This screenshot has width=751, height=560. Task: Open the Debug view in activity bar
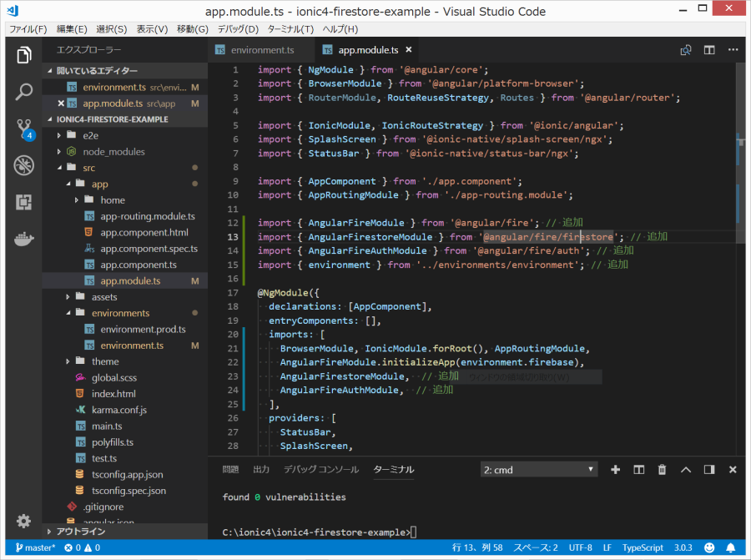coord(24,165)
